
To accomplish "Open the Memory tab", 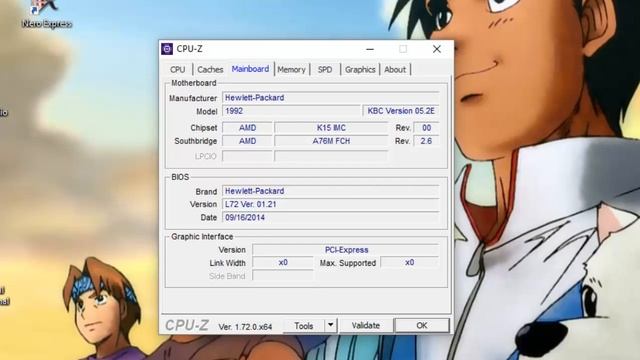I will click(x=291, y=69).
